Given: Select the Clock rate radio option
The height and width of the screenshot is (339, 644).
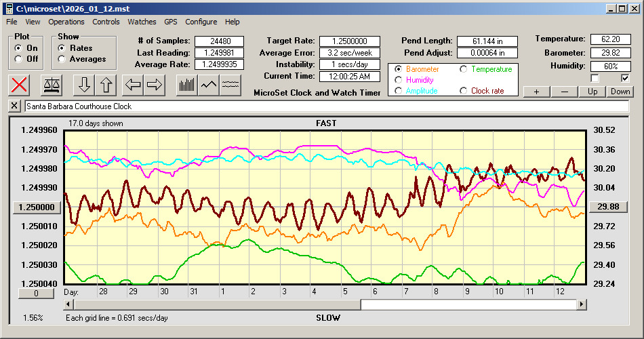Looking at the screenshot, I should [x=464, y=91].
